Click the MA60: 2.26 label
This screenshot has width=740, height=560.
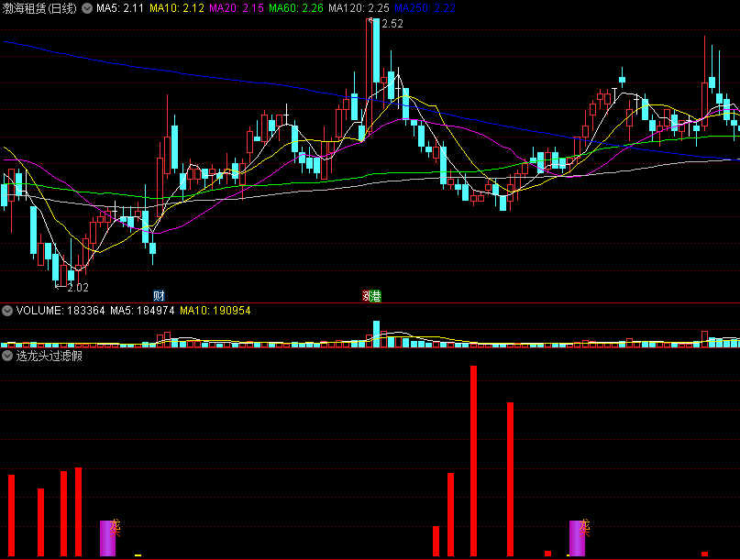296,8
